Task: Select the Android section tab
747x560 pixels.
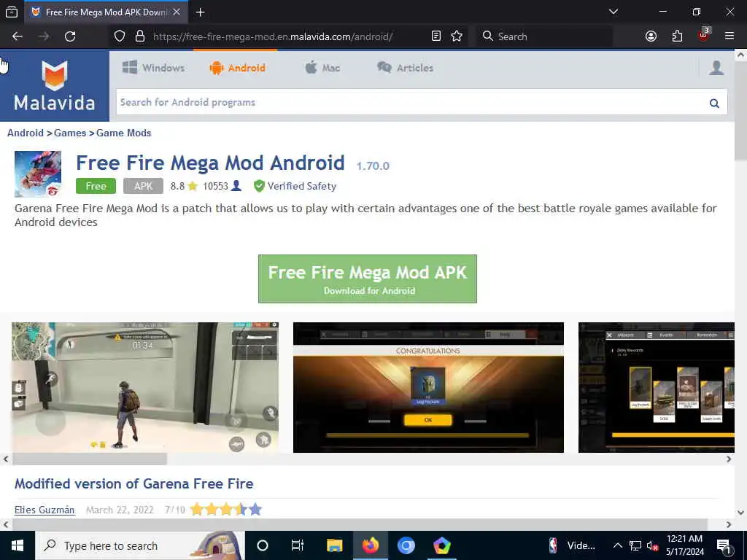Action: pyautogui.click(x=237, y=68)
